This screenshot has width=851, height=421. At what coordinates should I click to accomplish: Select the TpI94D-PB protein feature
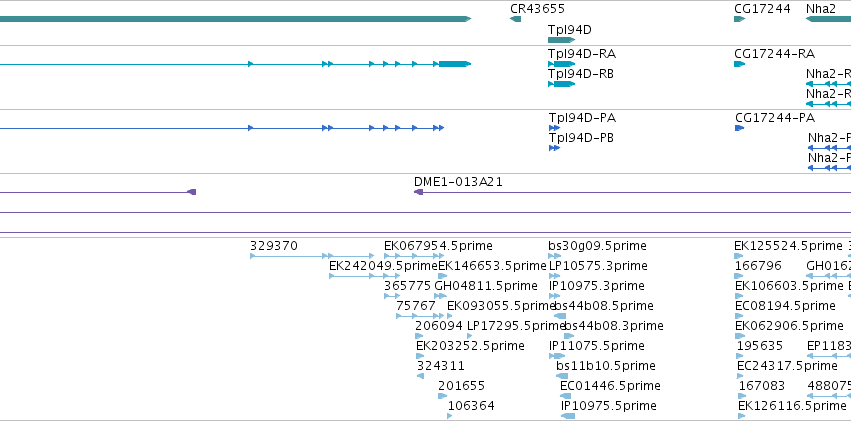pyautogui.click(x=554, y=148)
